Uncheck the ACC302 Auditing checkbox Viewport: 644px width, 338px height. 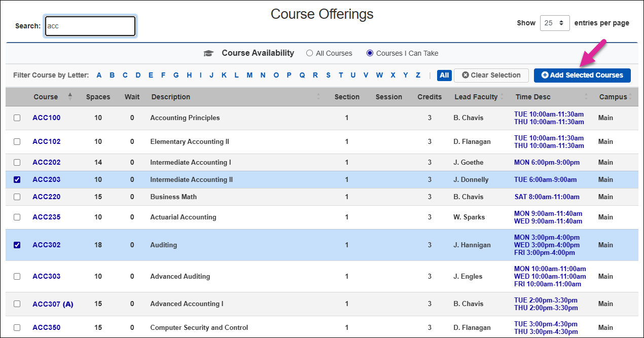pyautogui.click(x=17, y=245)
